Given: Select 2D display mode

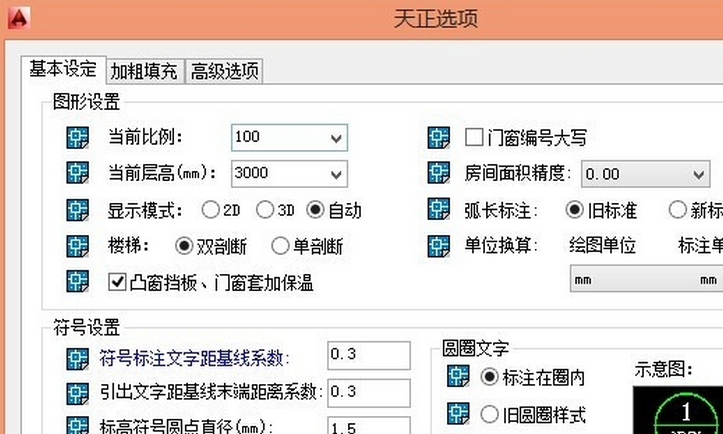Looking at the screenshot, I should (x=210, y=210).
